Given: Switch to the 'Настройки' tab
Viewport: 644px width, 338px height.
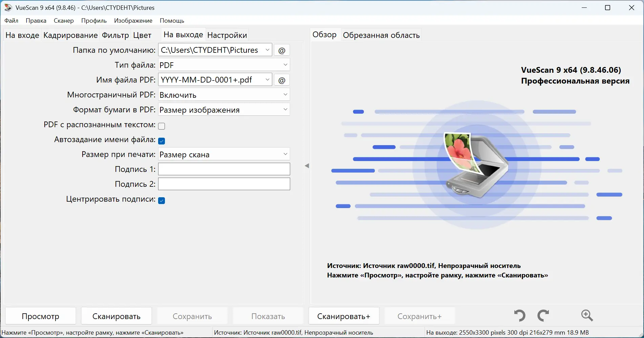Looking at the screenshot, I should coord(227,35).
